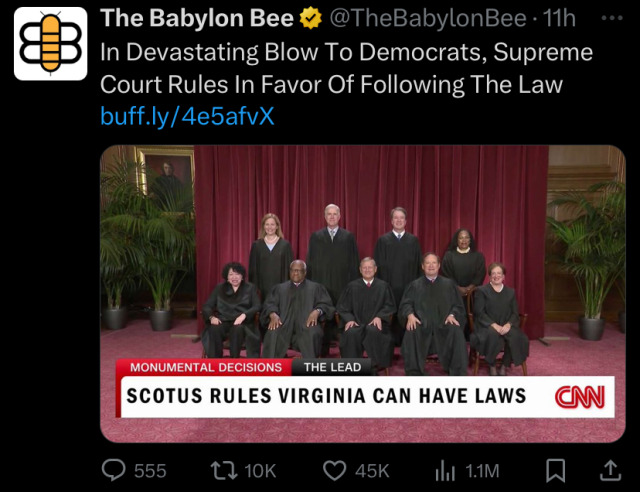Open The Babylon Bee profile avatar

[x=51, y=44]
